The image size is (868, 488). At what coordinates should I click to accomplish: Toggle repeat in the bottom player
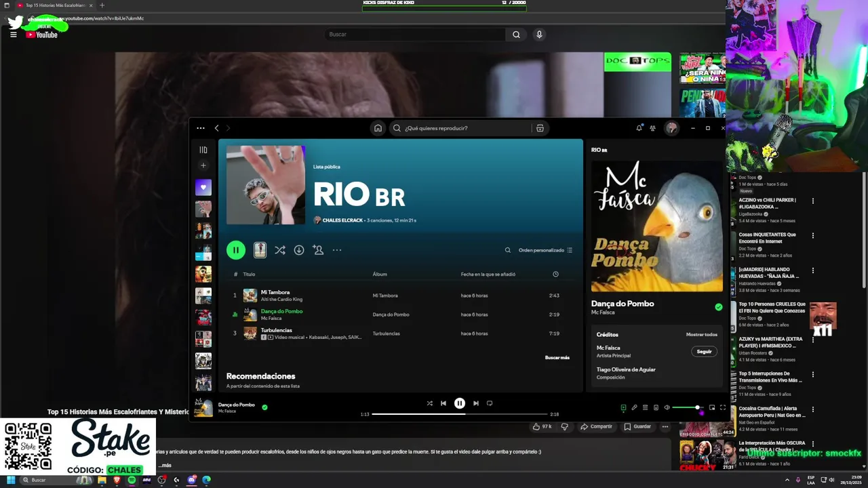[490, 403]
